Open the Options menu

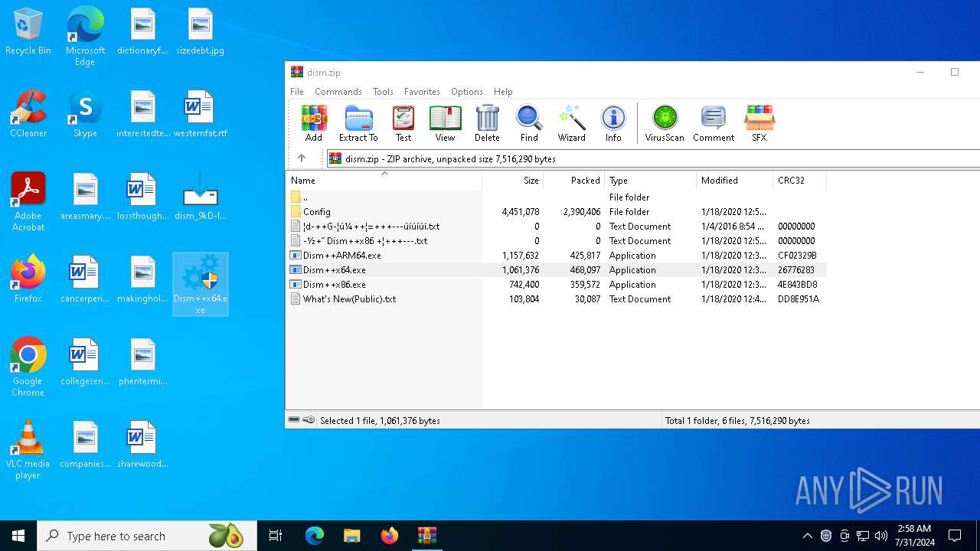click(467, 91)
